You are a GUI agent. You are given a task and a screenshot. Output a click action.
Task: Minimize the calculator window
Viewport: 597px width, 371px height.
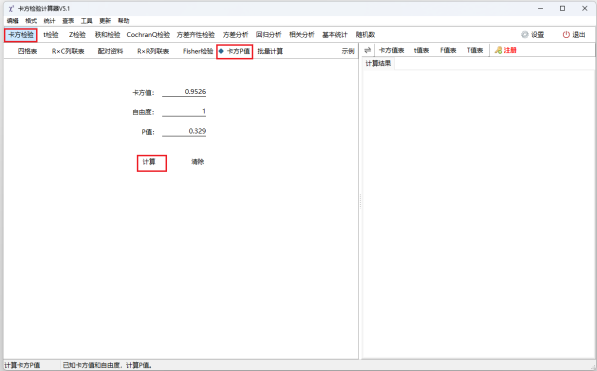541,8
